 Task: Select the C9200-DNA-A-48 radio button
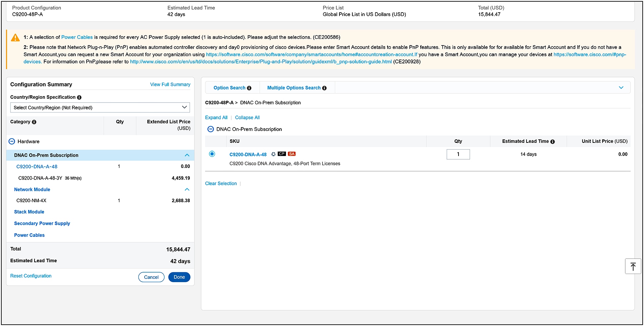(212, 154)
